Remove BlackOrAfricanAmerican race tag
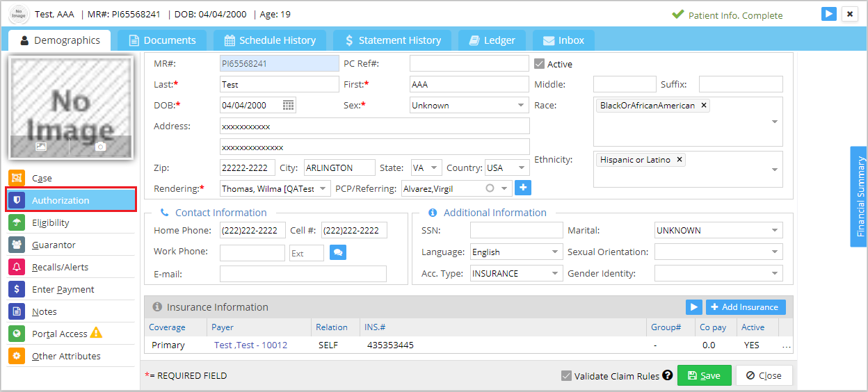The height and width of the screenshot is (392, 868). click(x=704, y=106)
